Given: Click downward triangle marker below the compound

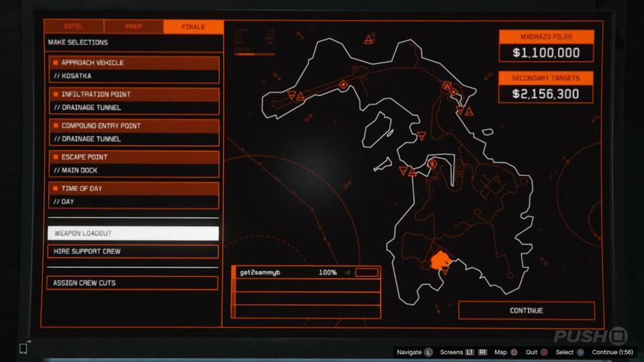Looking at the screenshot, I should (x=445, y=271).
